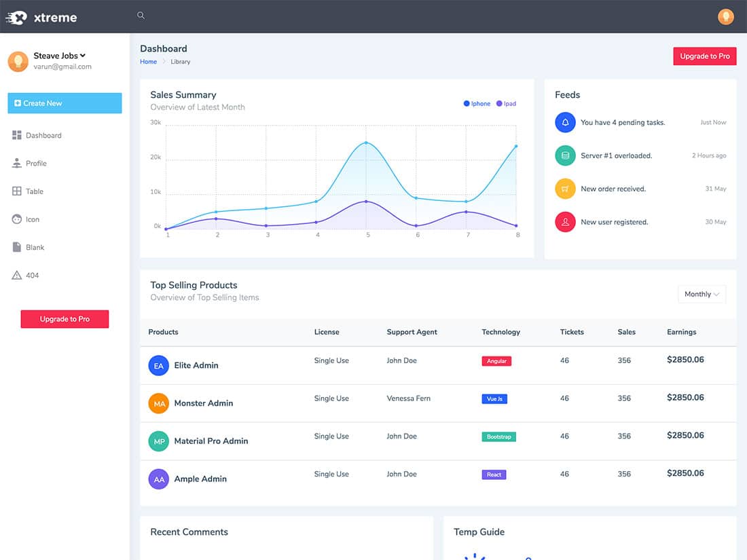
Task: Click the Products column header
Action: click(x=163, y=332)
